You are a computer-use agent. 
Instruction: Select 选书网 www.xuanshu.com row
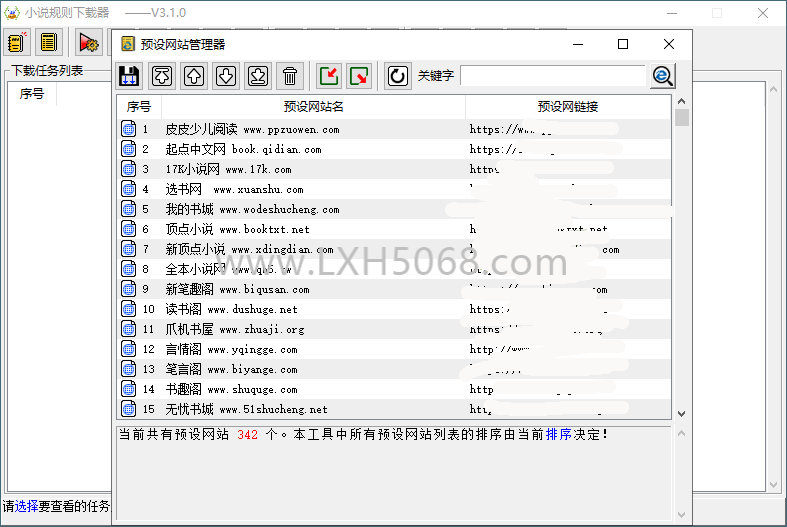coord(394,189)
